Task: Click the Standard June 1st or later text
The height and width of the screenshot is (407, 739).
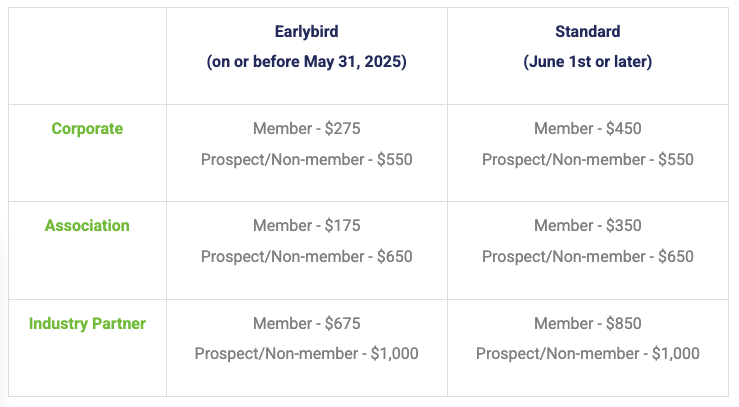Action: (587, 62)
